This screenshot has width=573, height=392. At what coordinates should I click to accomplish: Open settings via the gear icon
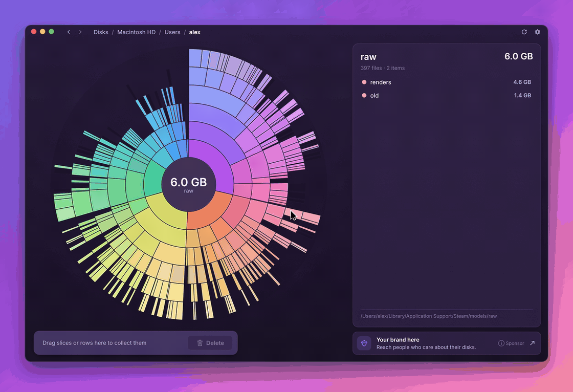click(538, 32)
